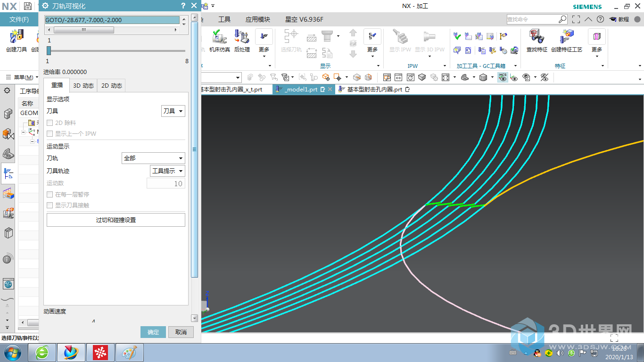Open the Constraint Navigator sidebar icon
This screenshot has height=362, width=644.
tap(8, 134)
